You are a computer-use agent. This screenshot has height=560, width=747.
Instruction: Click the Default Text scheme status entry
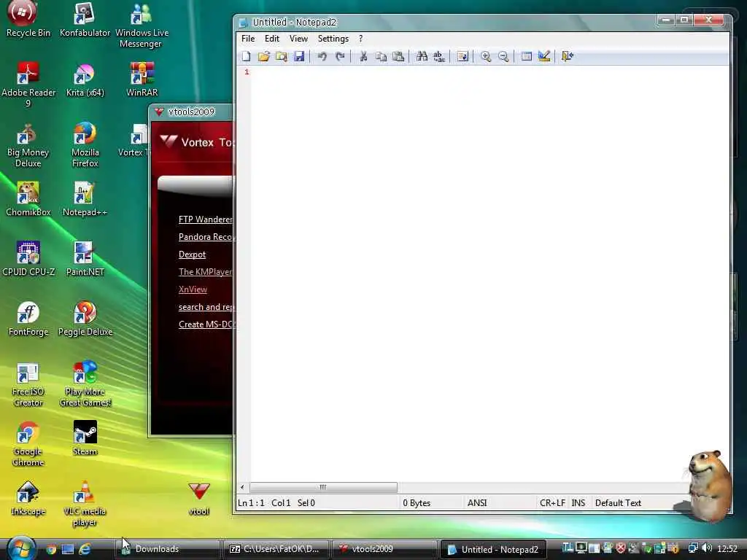click(618, 503)
